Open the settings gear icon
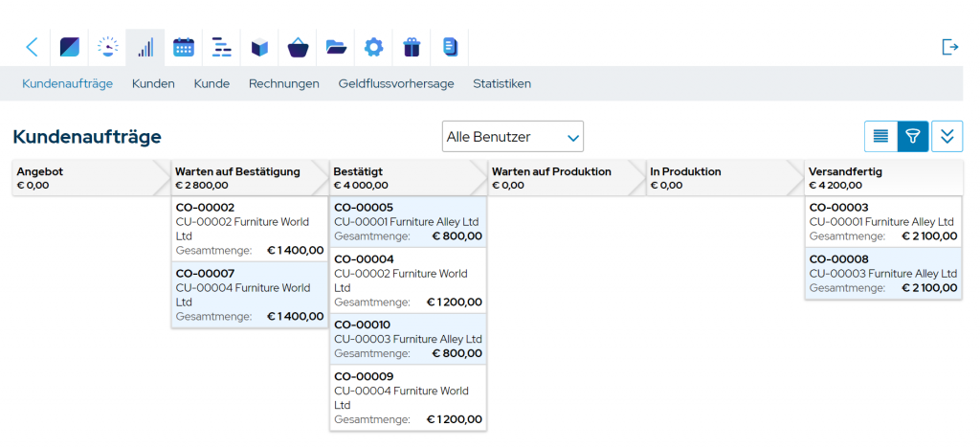The image size is (980, 448). (373, 47)
